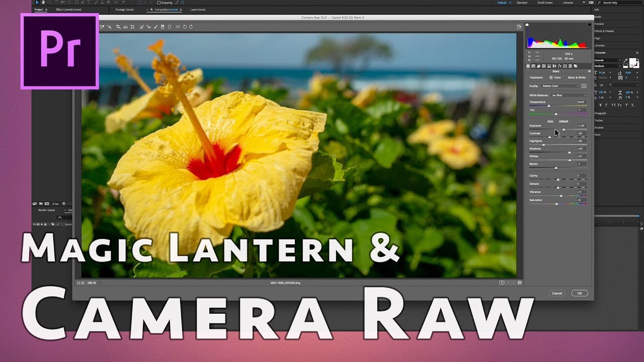Select the Adjustment Brush tool
The image size is (644, 362).
(155, 27)
